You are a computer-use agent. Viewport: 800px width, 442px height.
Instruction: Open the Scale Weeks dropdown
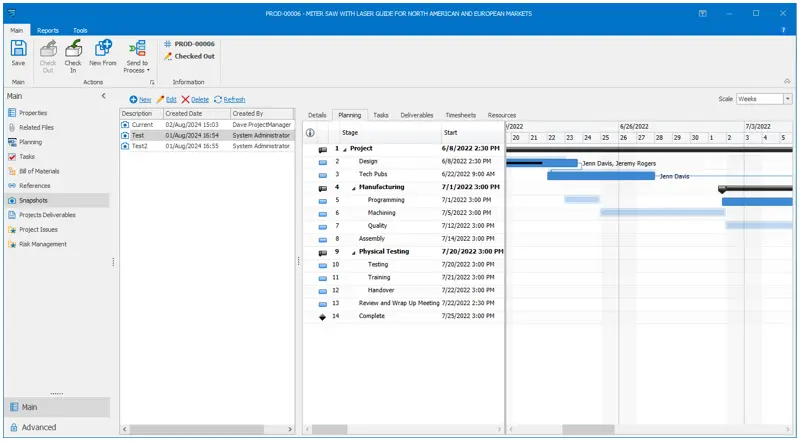pos(788,99)
